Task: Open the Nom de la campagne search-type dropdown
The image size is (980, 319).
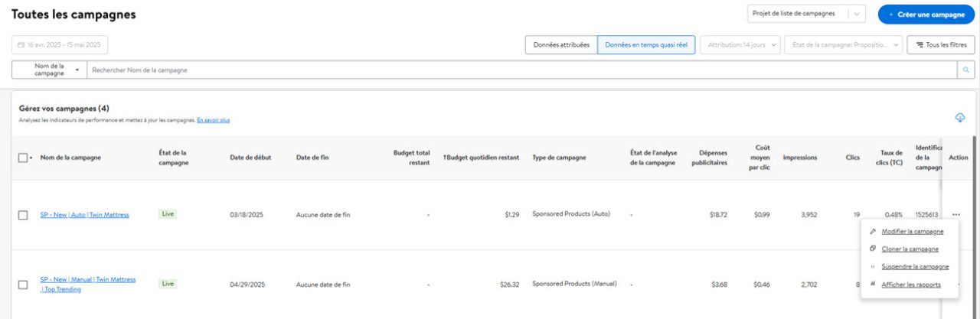Action: click(x=50, y=70)
